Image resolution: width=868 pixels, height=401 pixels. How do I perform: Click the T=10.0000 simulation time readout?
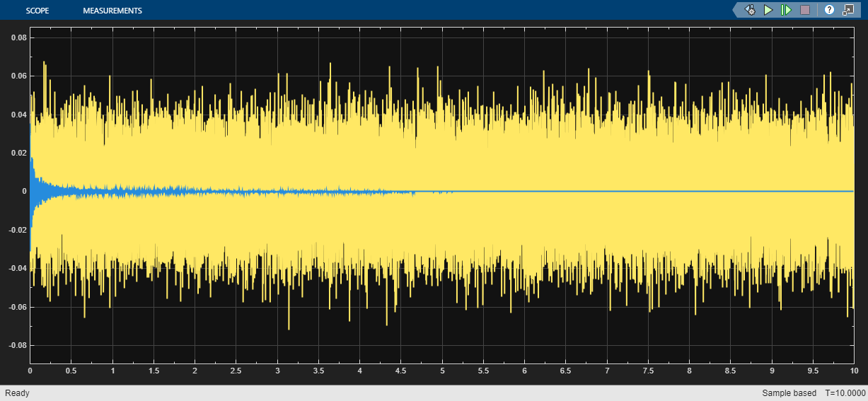coord(845,393)
